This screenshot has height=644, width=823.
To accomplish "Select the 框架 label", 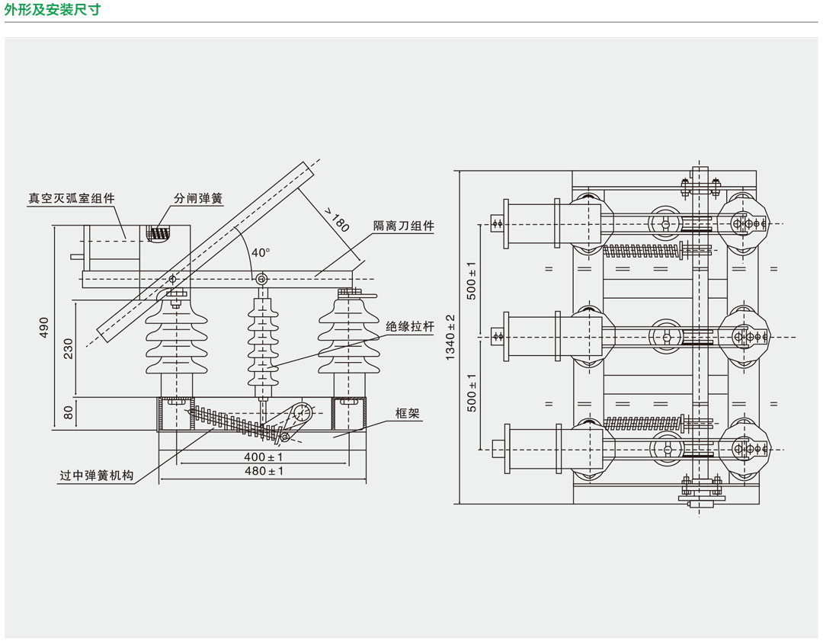I will tap(408, 413).
